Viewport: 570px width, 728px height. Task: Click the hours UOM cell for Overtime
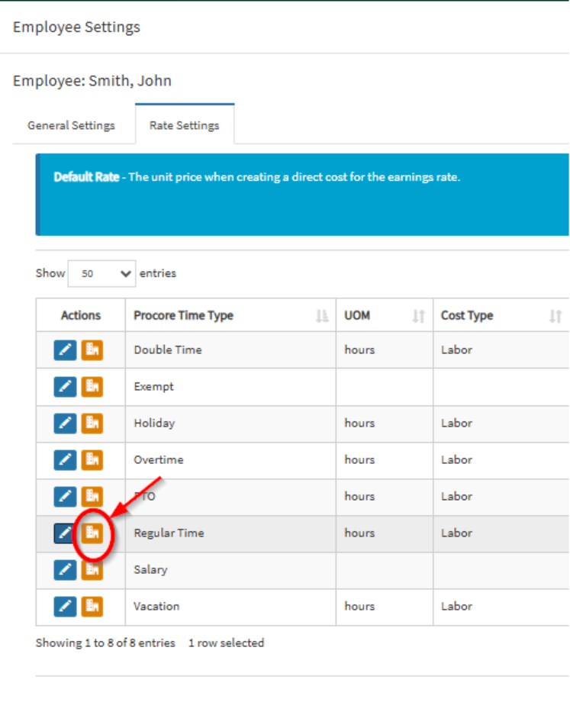(x=385, y=460)
